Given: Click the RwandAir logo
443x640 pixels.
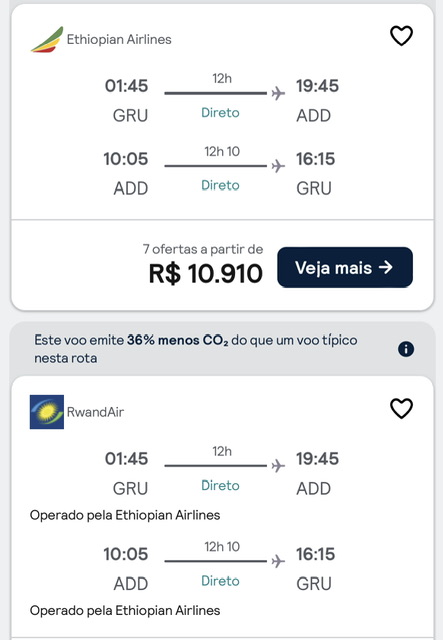Looking at the screenshot, I should tap(47, 412).
